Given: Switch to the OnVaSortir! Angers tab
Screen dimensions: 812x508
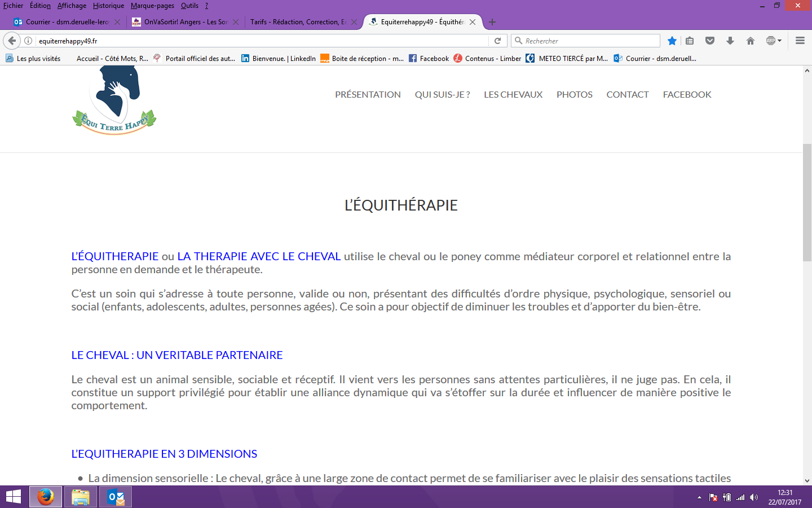Looking at the screenshot, I should click(185, 22).
